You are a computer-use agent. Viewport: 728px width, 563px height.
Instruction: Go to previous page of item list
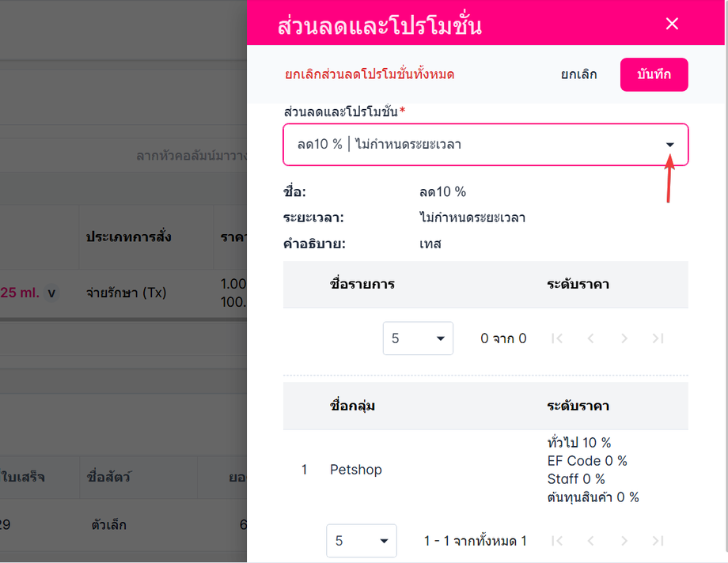590,338
